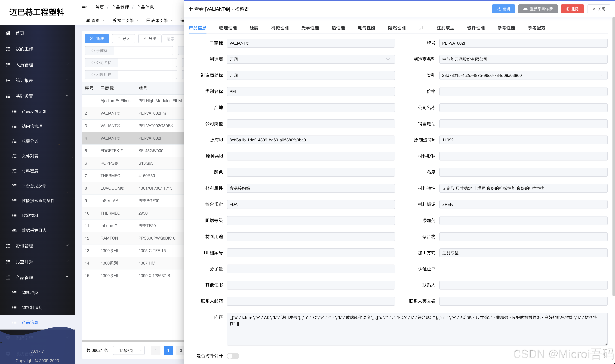The image size is (615, 364).
Task: Open the 类别 dropdown field
Action: 523,75
